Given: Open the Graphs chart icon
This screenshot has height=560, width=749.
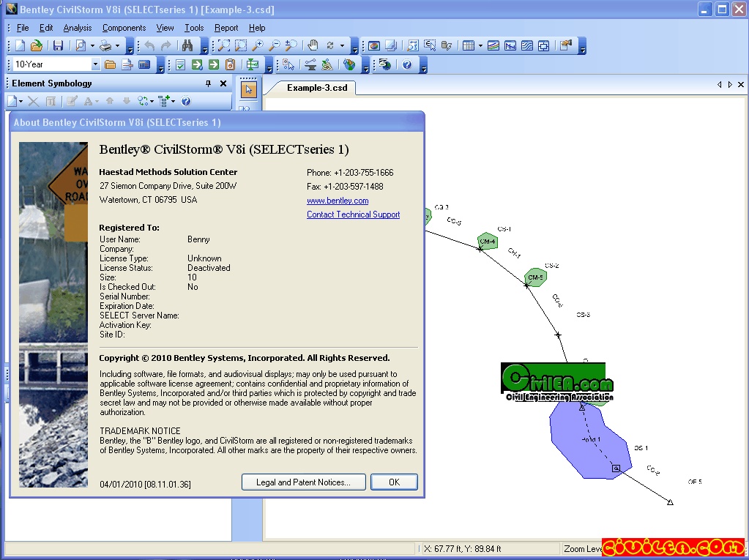Looking at the screenshot, I should (493, 46).
